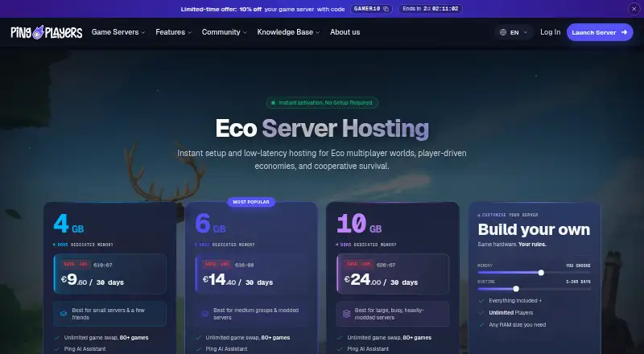Click the PingPlayers logo
644x354 pixels.
point(47,32)
